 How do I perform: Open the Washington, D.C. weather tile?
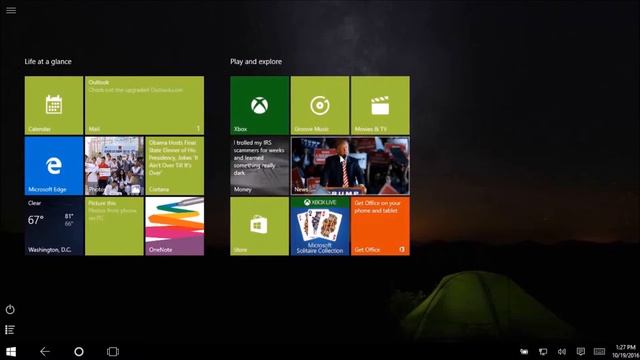54,226
